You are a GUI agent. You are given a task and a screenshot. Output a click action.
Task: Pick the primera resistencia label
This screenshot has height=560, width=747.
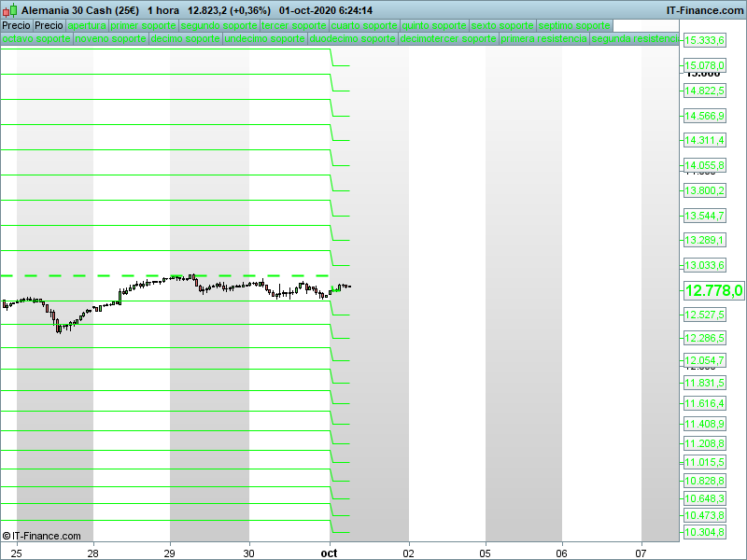(x=544, y=38)
